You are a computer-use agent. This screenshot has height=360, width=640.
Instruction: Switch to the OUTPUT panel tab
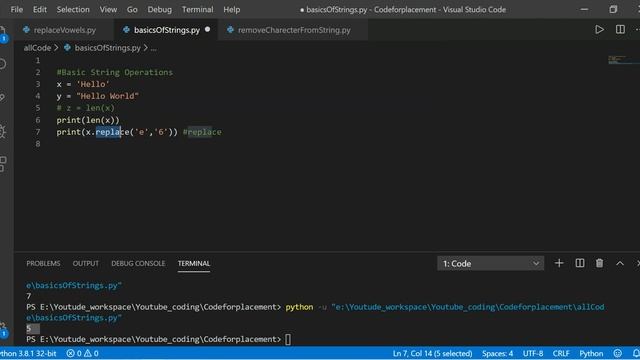[86, 263]
